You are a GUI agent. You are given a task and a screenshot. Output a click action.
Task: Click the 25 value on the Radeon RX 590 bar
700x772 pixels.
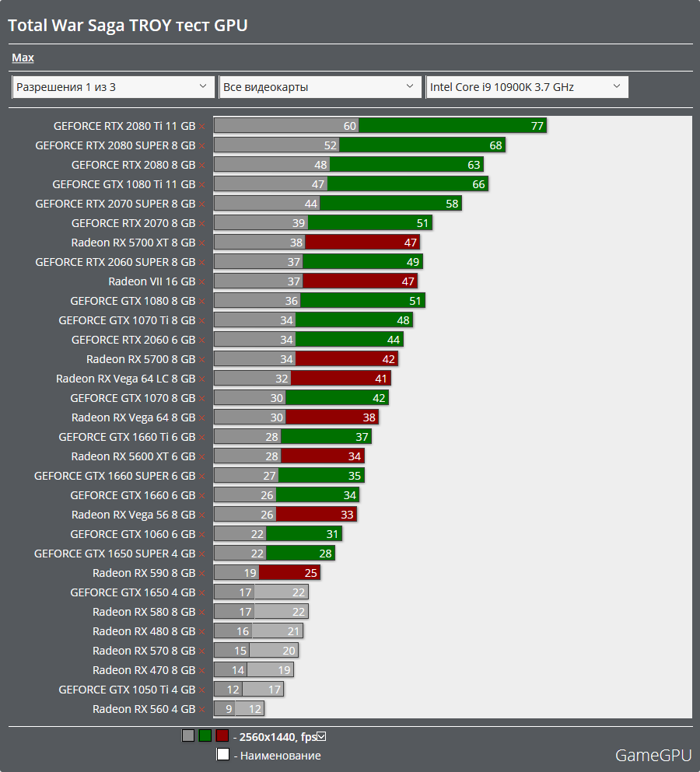pyautogui.click(x=311, y=573)
